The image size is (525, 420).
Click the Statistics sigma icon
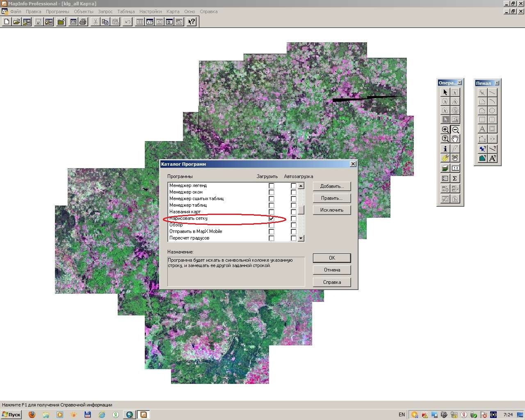(455, 178)
